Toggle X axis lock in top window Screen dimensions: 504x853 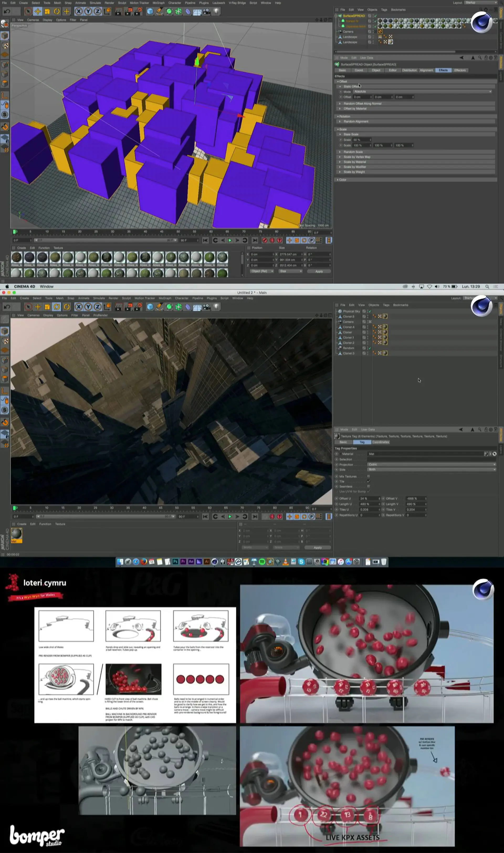point(78,12)
